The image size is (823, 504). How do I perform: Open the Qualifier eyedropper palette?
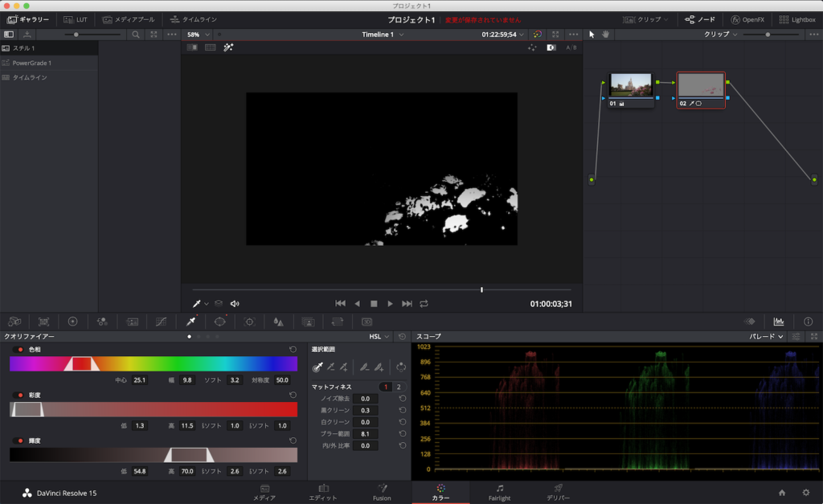191,322
